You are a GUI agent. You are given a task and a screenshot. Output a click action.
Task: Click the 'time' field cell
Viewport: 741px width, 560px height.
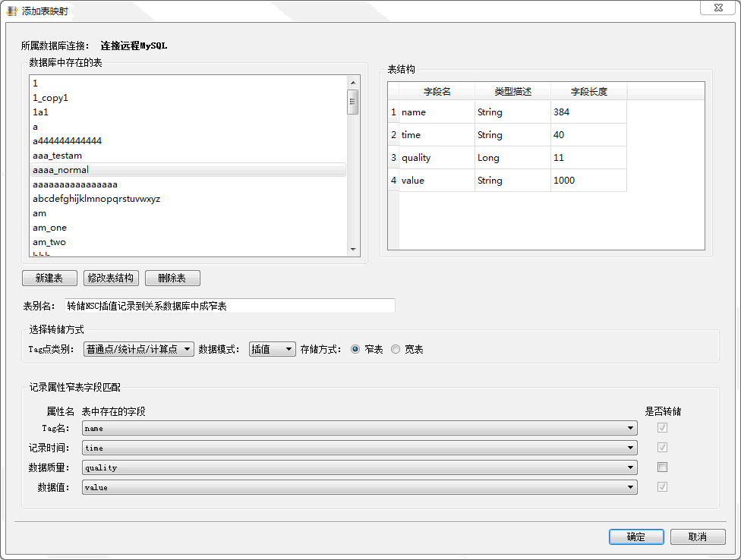click(x=437, y=135)
